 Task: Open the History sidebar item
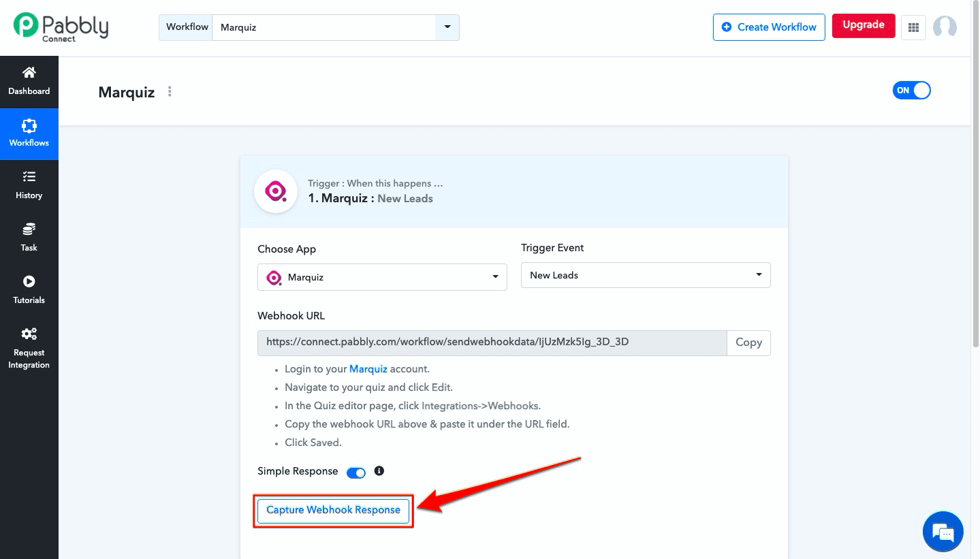click(x=29, y=185)
